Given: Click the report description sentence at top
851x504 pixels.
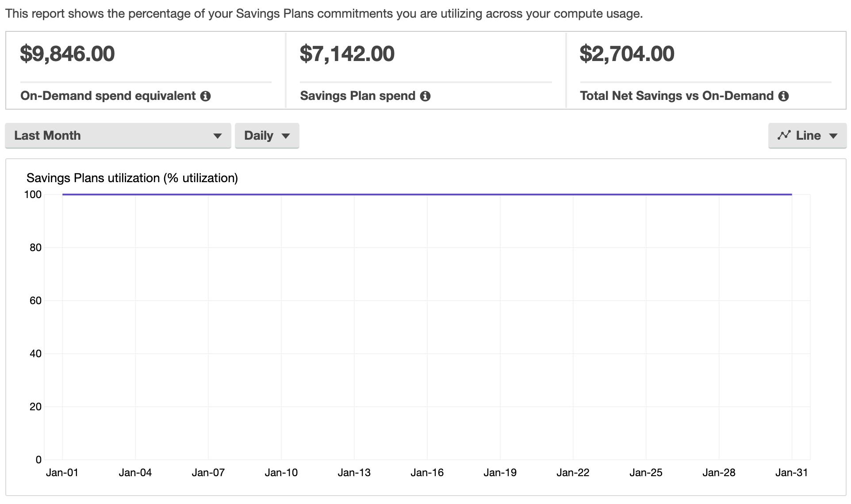Looking at the screenshot, I should coord(324,14).
